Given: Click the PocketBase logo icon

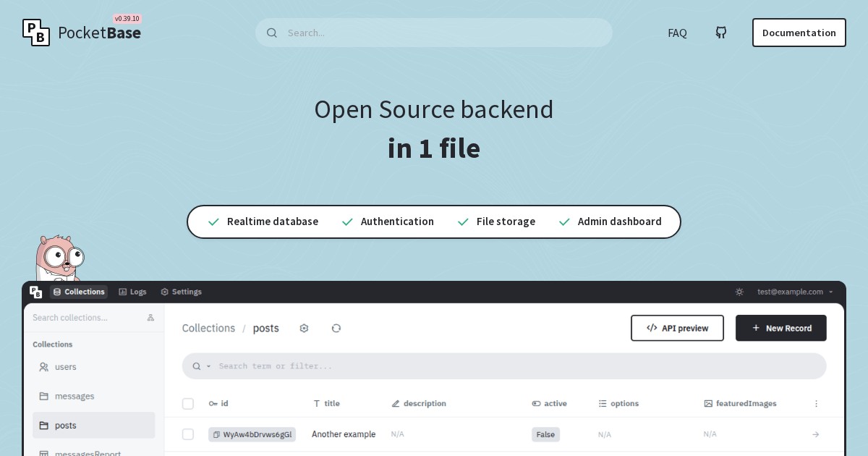Looking at the screenshot, I should click(x=36, y=33).
